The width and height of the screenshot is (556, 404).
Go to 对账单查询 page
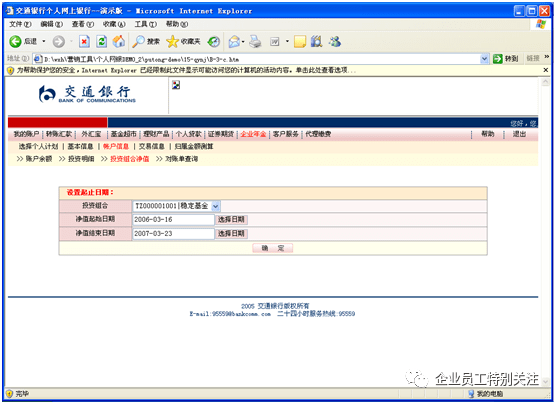click(x=181, y=159)
